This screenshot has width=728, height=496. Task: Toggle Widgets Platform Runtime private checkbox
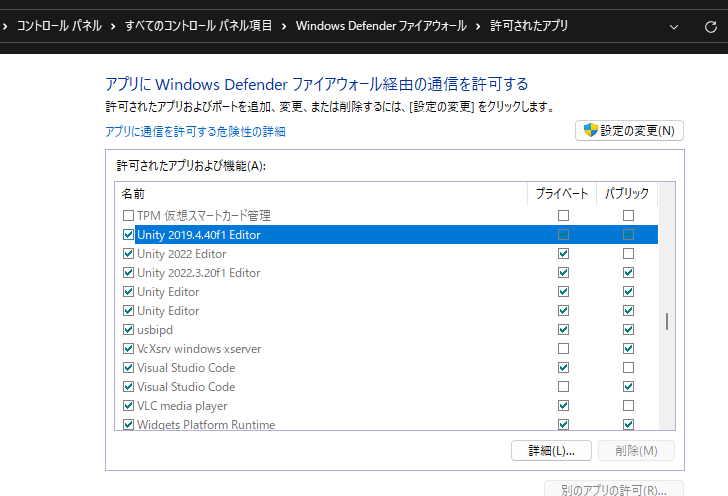[x=563, y=424]
